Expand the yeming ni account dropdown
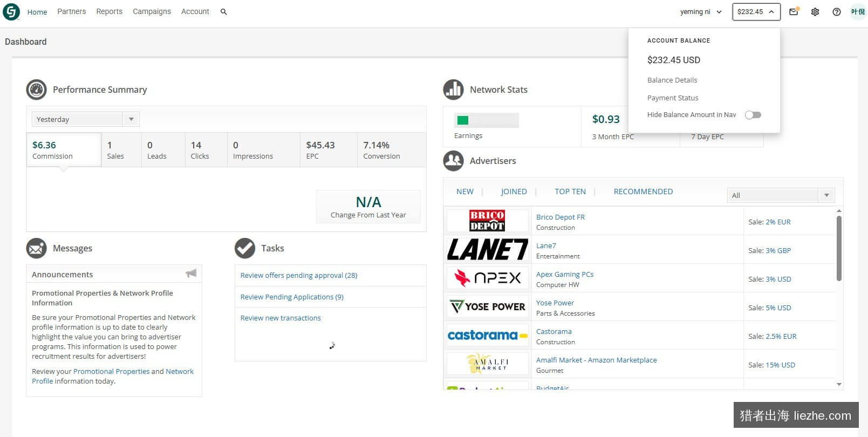The image size is (868, 437). (x=701, y=11)
